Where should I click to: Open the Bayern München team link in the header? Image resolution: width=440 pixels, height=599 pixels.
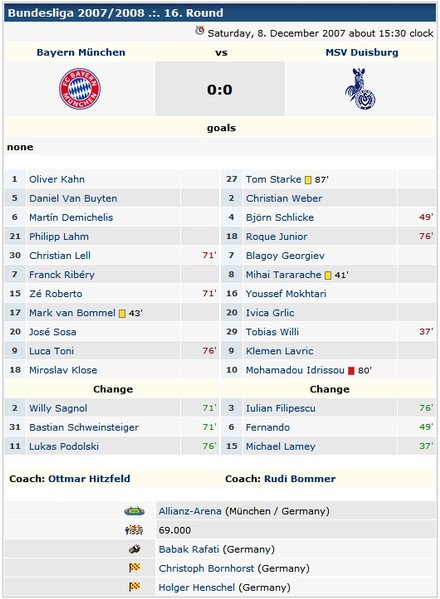[81, 52]
